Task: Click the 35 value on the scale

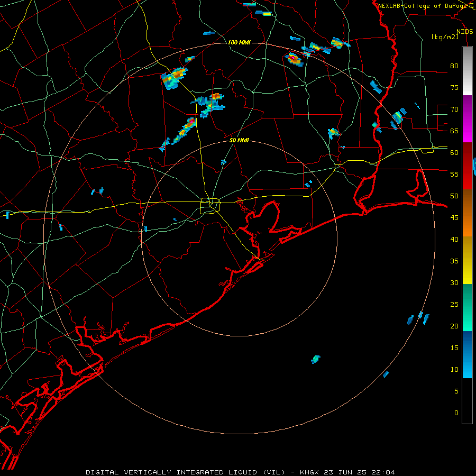Action: pyautogui.click(x=454, y=261)
